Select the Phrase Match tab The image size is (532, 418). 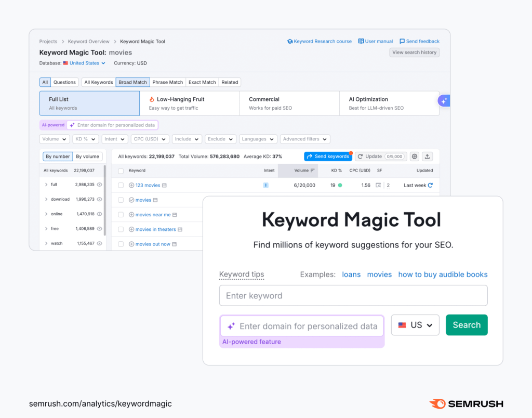[167, 82]
